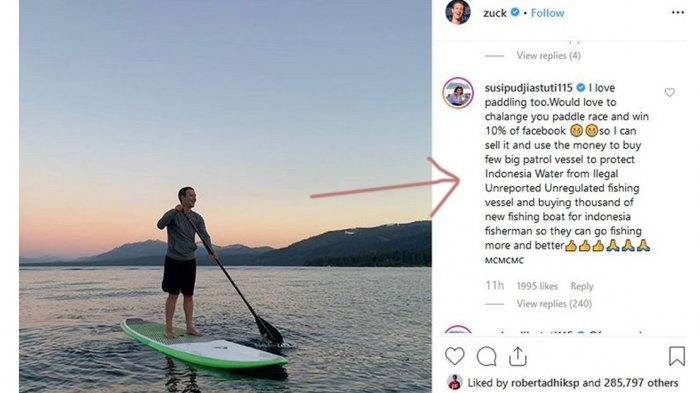
Task: Open zuck's profile picture in header
Action: point(458,12)
